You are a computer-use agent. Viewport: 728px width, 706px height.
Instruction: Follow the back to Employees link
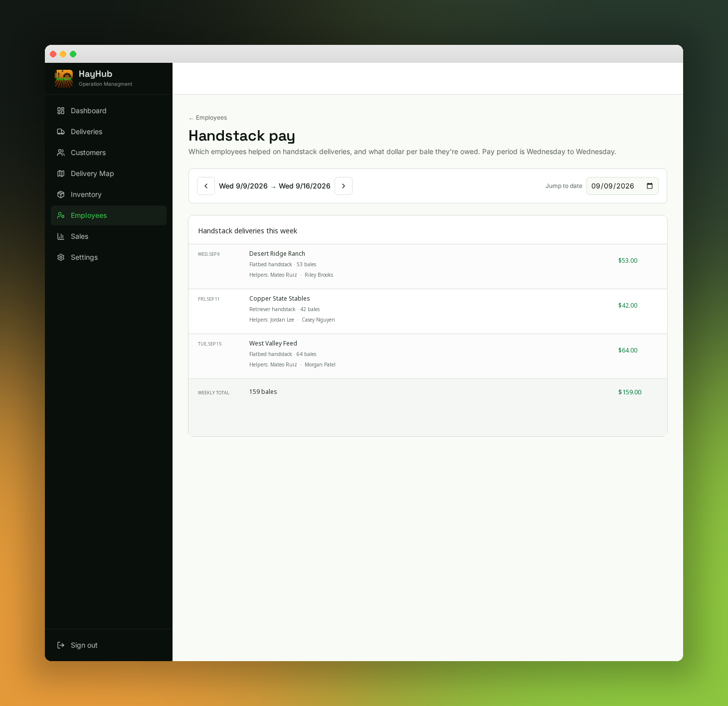click(208, 118)
